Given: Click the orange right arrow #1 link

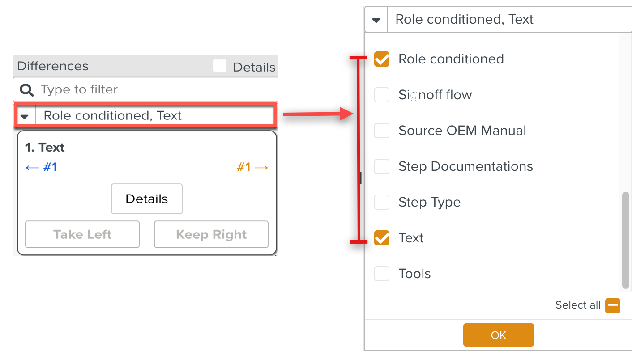Looking at the screenshot, I should click(253, 168).
